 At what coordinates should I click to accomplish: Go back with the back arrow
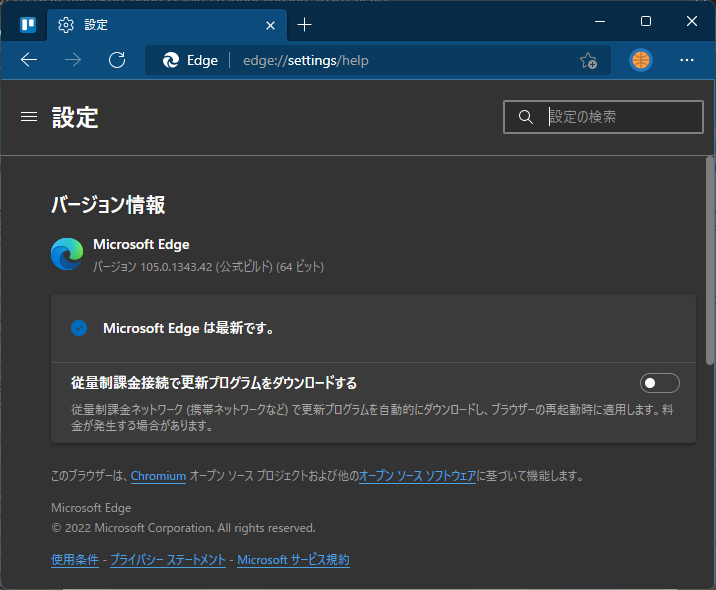coord(29,60)
